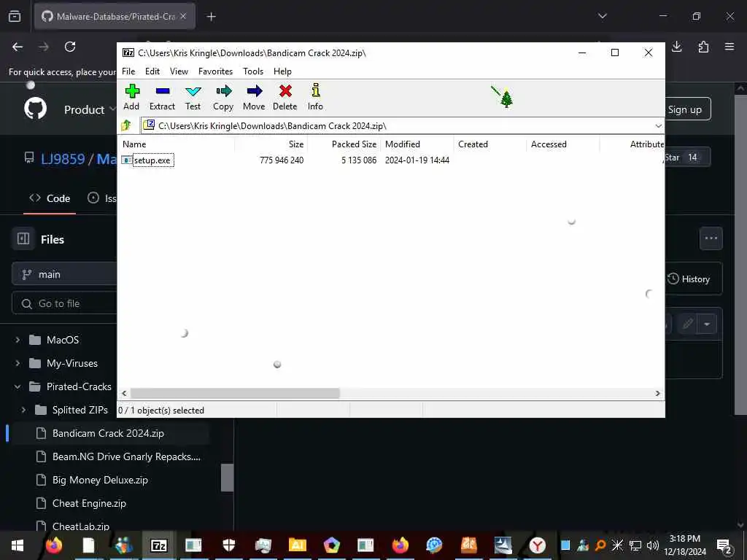747x560 pixels.
Task: Click the Go to file search field
Action: tap(64, 303)
